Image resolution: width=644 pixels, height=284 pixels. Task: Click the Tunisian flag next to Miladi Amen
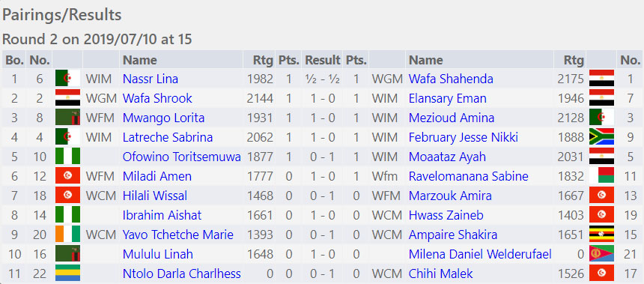(x=67, y=176)
